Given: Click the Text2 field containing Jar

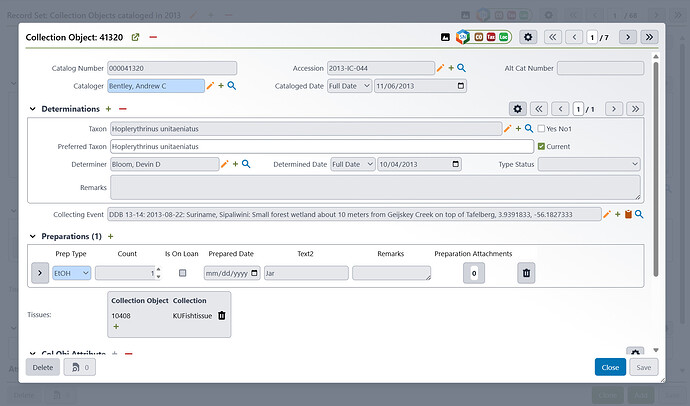Looking at the screenshot, I should [x=306, y=273].
